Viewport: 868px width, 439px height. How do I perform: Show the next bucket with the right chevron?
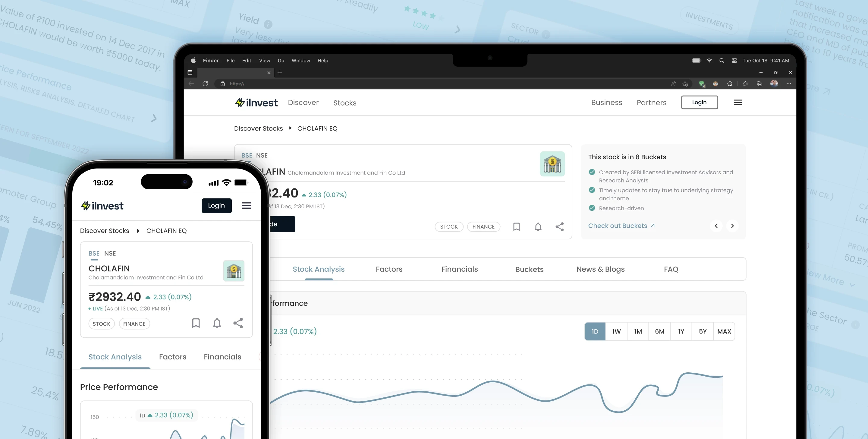click(732, 226)
